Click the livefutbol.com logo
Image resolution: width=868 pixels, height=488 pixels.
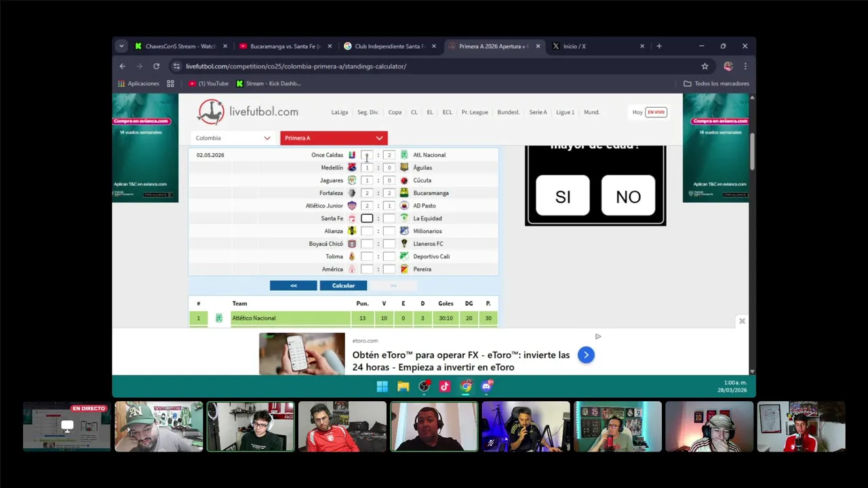(x=248, y=112)
